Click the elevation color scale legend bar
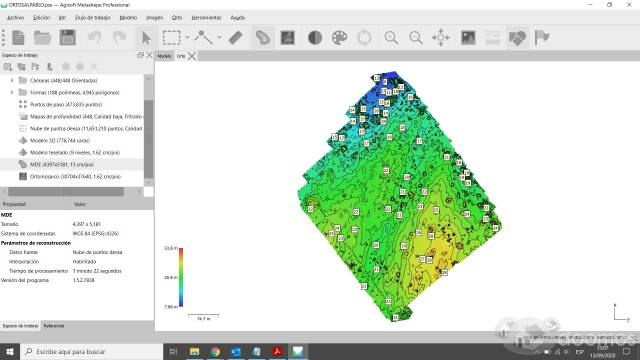The width and height of the screenshot is (640, 360). click(181, 277)
